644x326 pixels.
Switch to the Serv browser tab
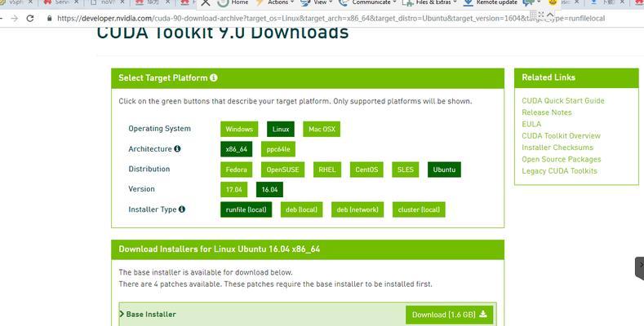(x=60, y=2)
